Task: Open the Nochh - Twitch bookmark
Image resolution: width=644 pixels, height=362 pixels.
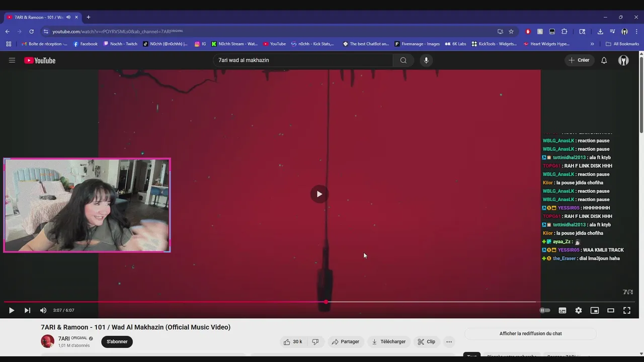Action: [x=120, y=44]
